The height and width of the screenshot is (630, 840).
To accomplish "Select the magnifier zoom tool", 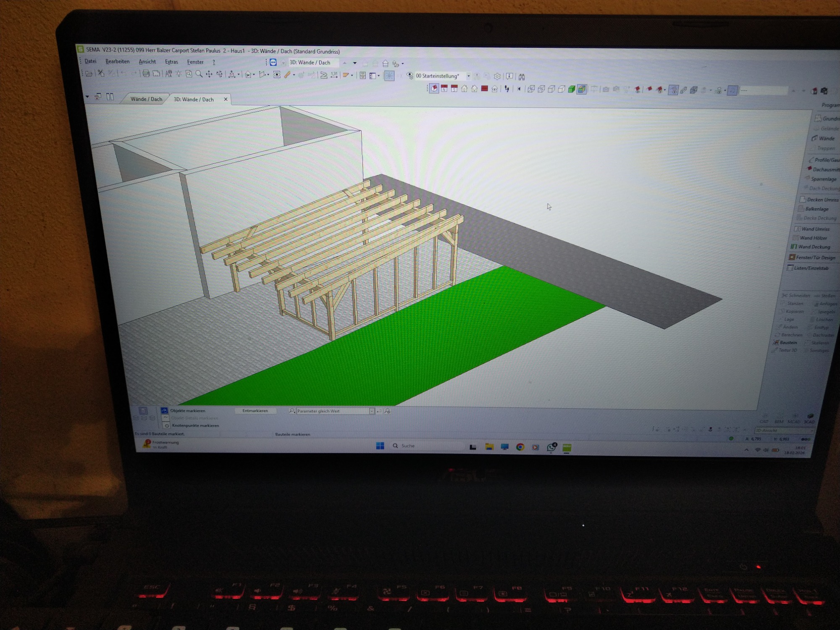I will [199, 74].
